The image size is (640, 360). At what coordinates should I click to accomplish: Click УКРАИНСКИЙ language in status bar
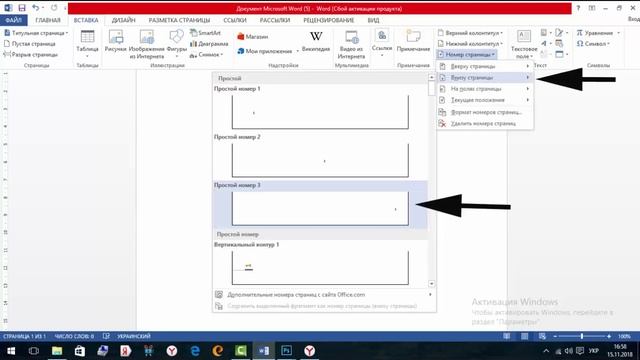coord(134,336)
